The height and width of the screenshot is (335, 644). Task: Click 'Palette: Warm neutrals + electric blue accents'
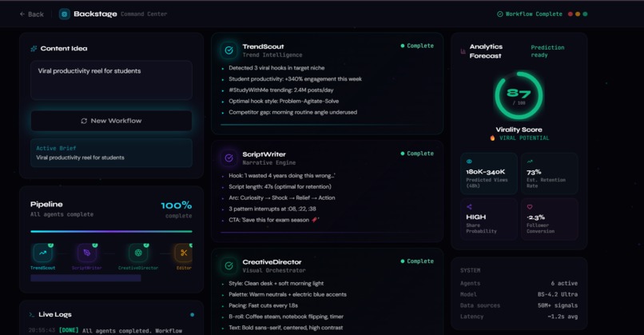pyautogui.click(x=288, y=294)
